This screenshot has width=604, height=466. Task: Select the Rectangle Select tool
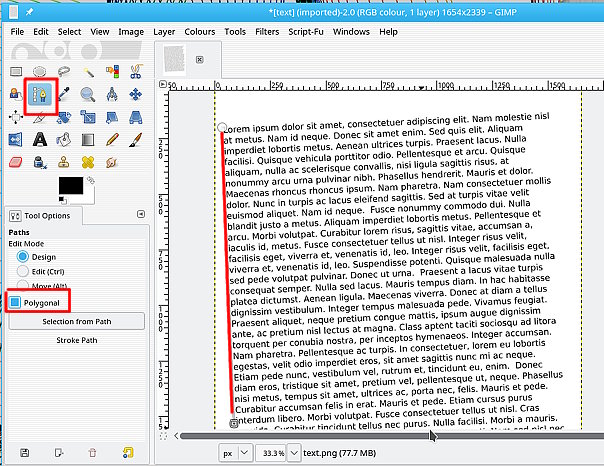(x=16, y=72)
